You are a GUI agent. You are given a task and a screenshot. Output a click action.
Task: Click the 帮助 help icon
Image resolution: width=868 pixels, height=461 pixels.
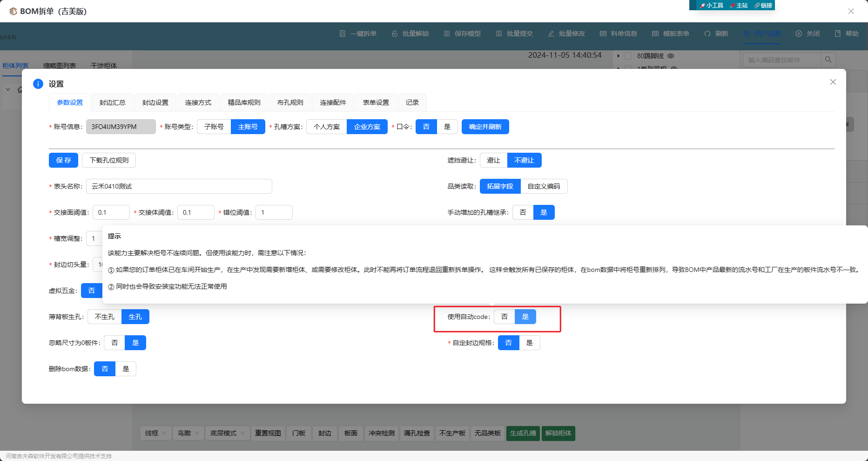coord(838,34)
